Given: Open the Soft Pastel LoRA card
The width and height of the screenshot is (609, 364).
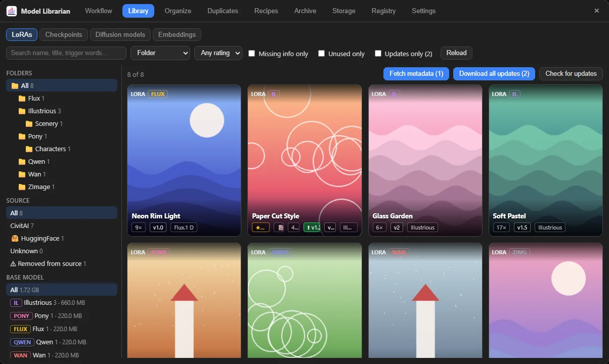Looking at the screenshot, I should tap(545, 160).
